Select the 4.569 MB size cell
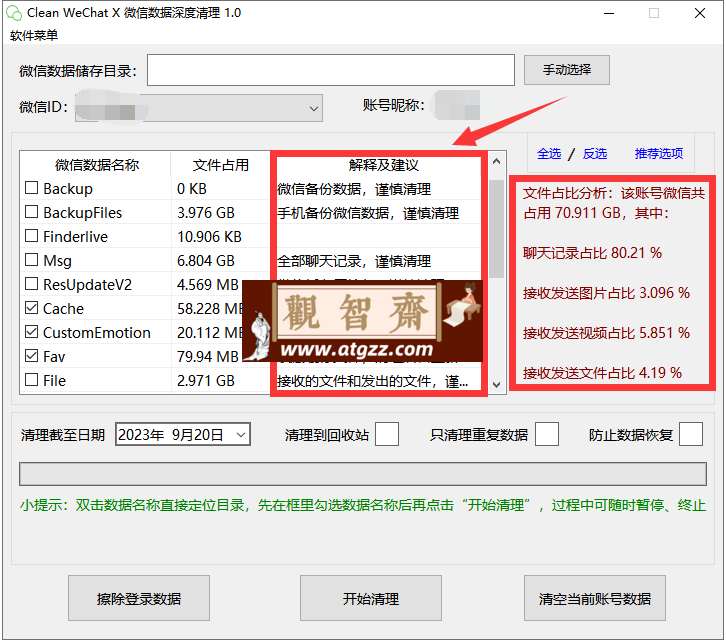The width and height of the screenshot is (726, 642). coord(207,284)
